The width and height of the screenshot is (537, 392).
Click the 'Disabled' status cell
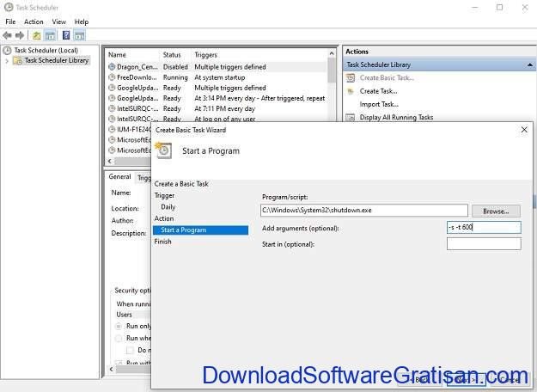(x=175, y=67)
